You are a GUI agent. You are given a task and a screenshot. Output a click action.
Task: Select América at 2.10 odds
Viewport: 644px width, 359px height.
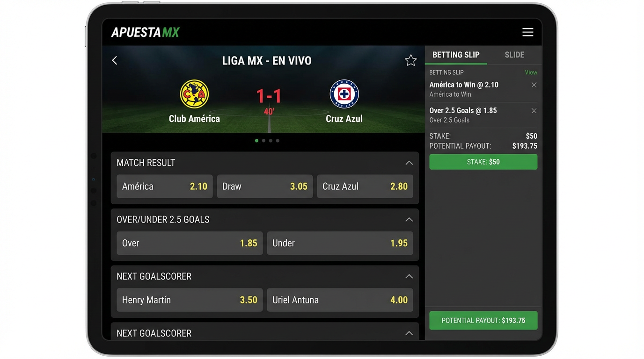click(164, 186)
